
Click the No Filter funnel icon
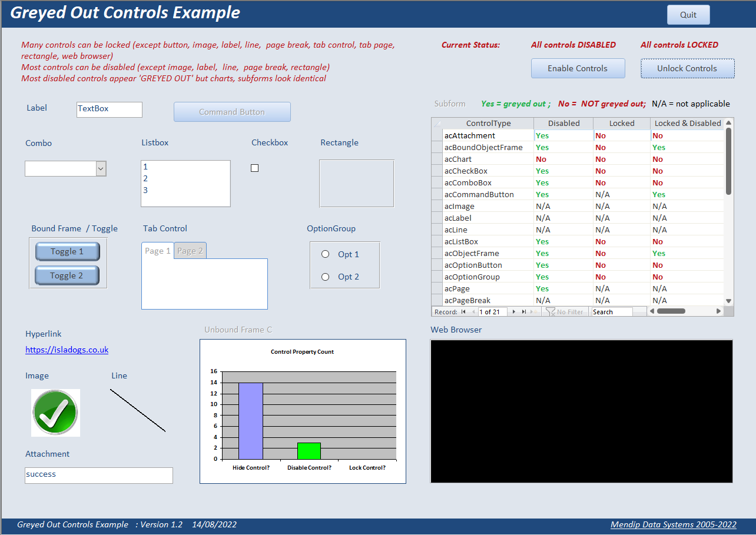pyautogui.click(x=551, y=312)
